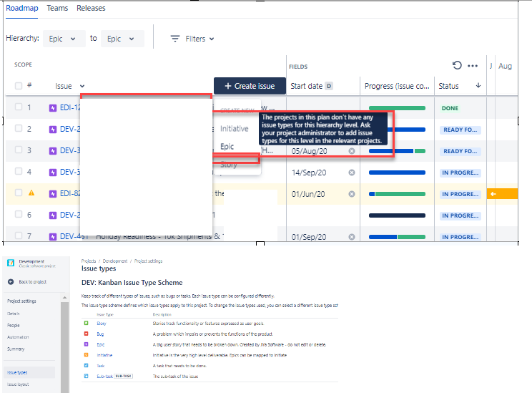The image size is (532, 393).
Task: Click the epic icon in row 4
Action: tap(53, 173)
